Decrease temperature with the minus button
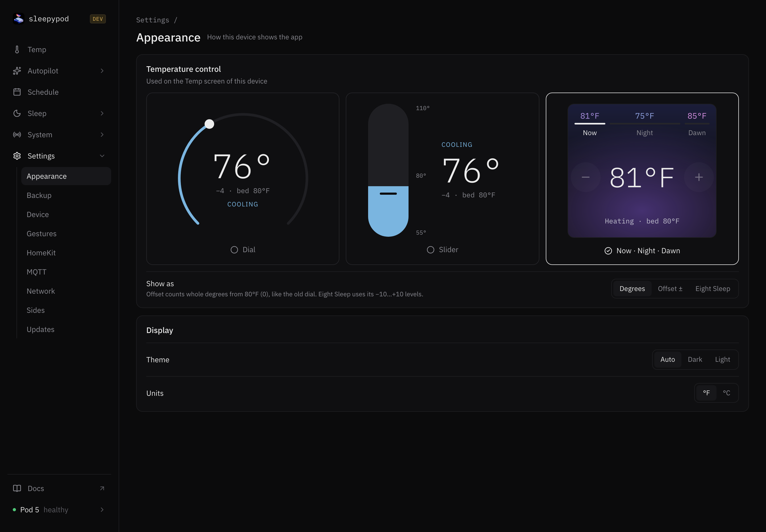This screenshot has height=532, width=766. tap(586, 177)
